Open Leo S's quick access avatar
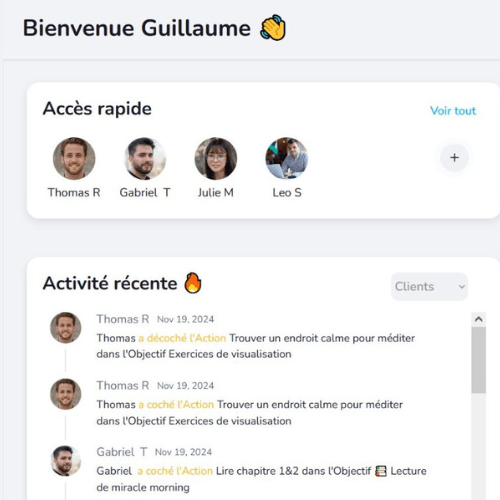Screen dimensions: 500x500 (287, 158)
